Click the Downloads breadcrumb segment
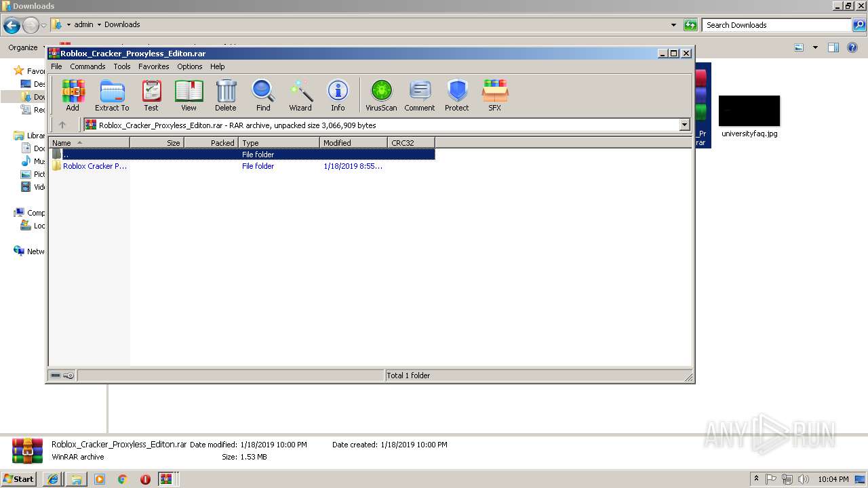Image resolution: width=868 pixels, height=488 pixels. pyautogui.click(x=122, y=24)
